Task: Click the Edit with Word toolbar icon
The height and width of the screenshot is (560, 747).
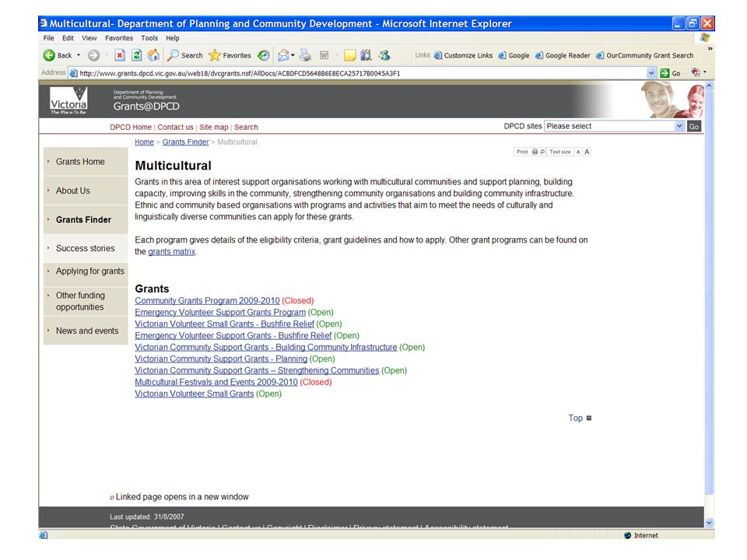Action: pos(324,56)
